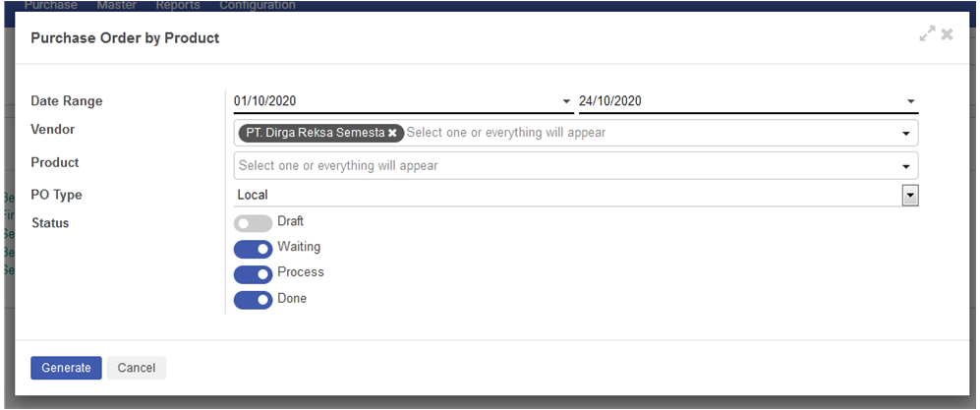Open the Configuration menu
This screenshot has height=410, width=980.
tap(257, 5)
